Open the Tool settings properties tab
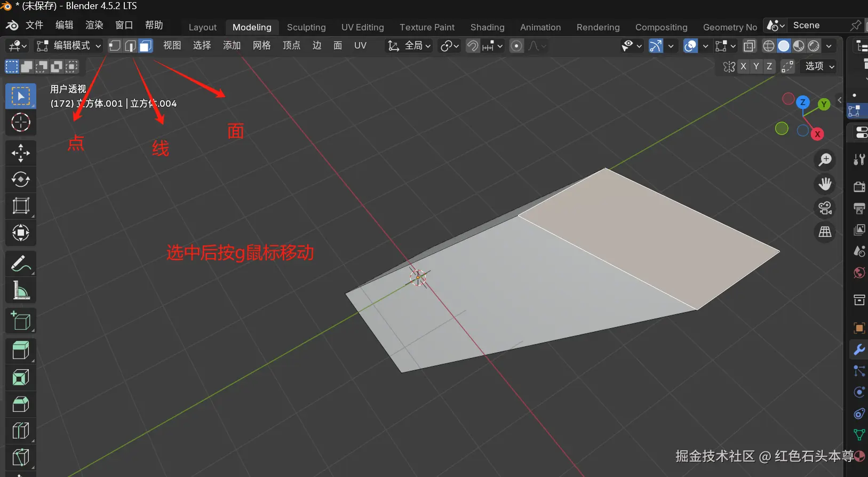The width and height of the screenshot is (868, 477). [859, 160]
